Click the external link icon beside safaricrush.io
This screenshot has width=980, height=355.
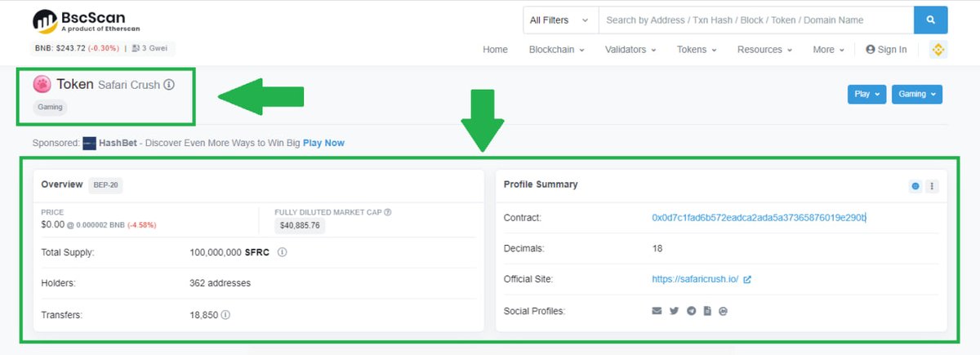(x=747, y=279)
